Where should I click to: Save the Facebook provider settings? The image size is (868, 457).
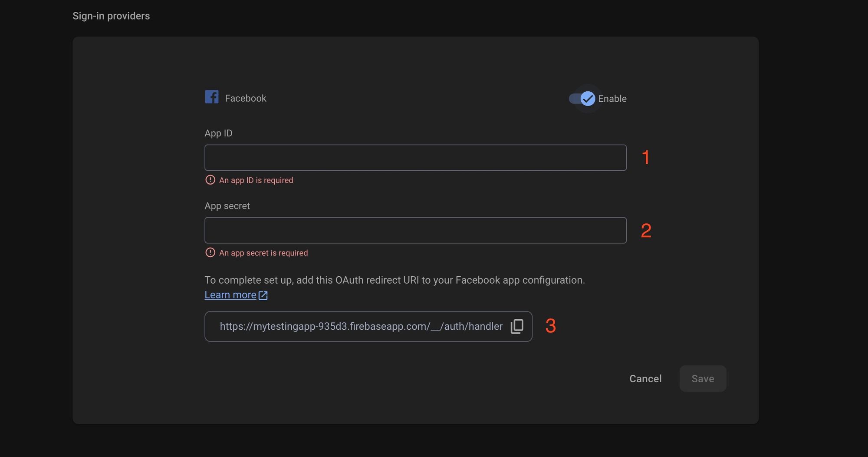pyautogui.click(x=703, y=379)
